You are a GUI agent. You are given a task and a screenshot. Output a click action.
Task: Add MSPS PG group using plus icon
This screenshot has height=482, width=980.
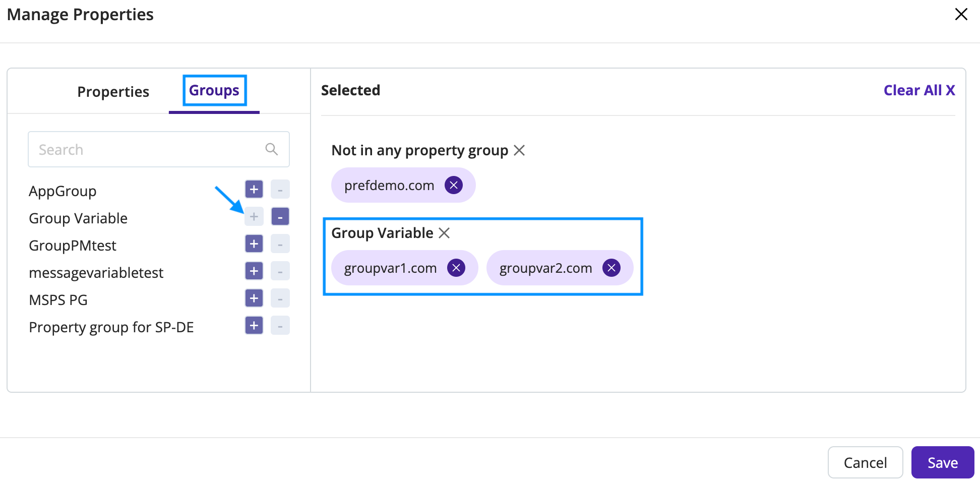coord(254,298)
